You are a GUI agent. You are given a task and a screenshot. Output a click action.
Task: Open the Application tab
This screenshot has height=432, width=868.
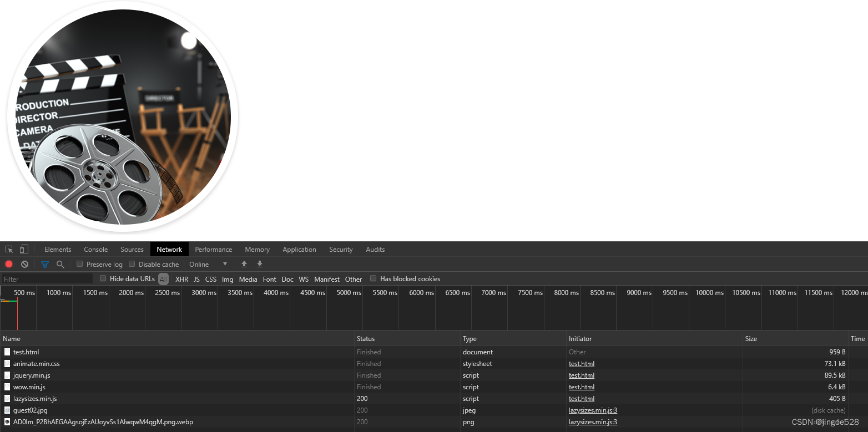299,249
